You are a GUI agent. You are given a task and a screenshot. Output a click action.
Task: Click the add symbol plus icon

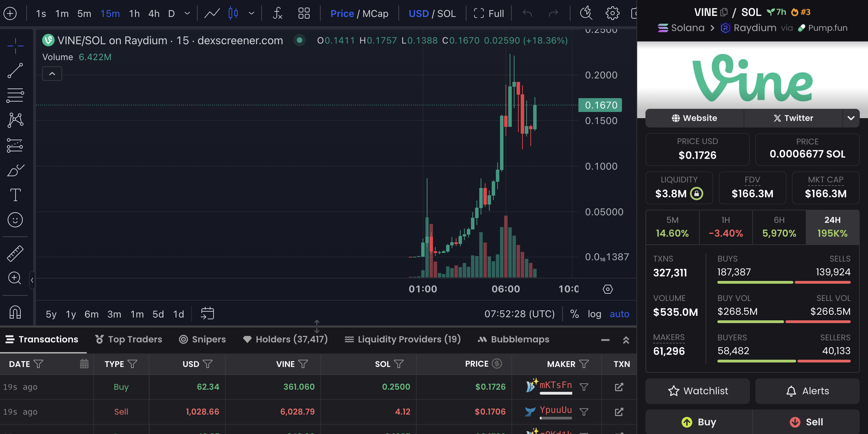tap(10, 13)
